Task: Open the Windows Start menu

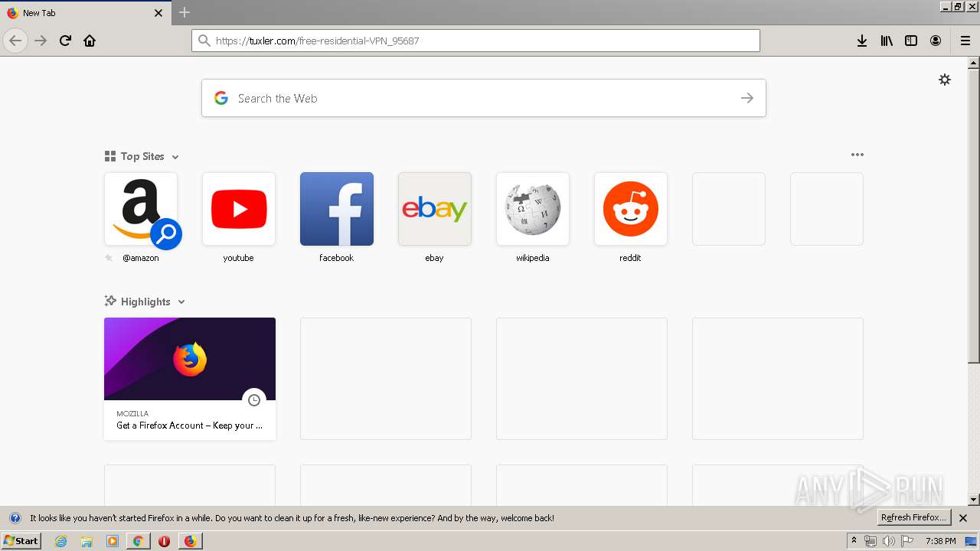Action: point(21,540)
